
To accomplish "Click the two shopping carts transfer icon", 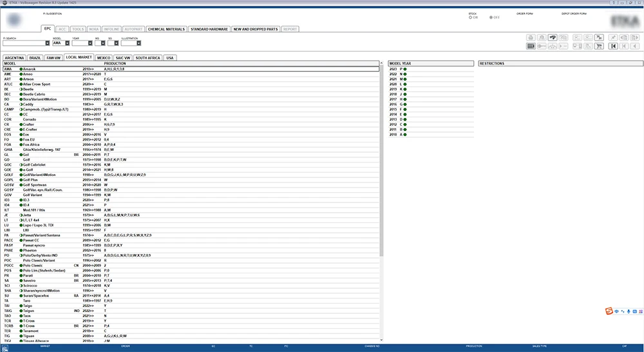I will pyautogui.click(x=599, y=37).
